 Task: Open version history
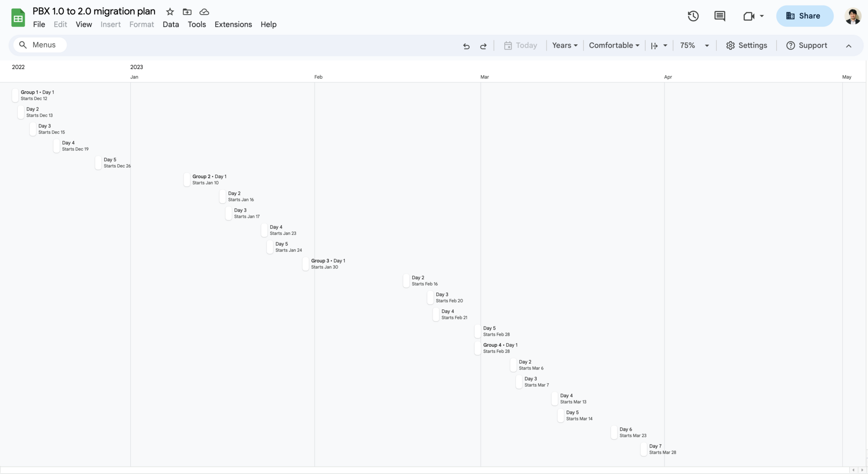(x=693, y=16)
